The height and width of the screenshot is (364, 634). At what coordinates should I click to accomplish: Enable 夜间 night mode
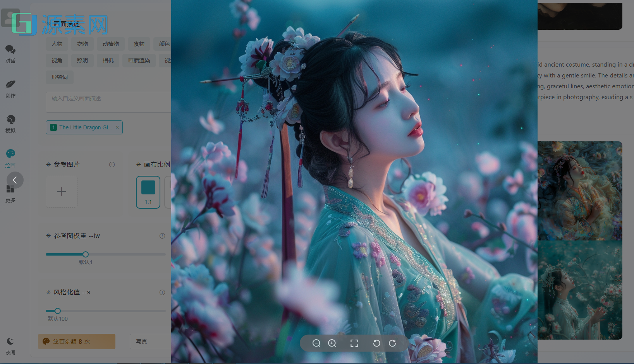(10, 345)
